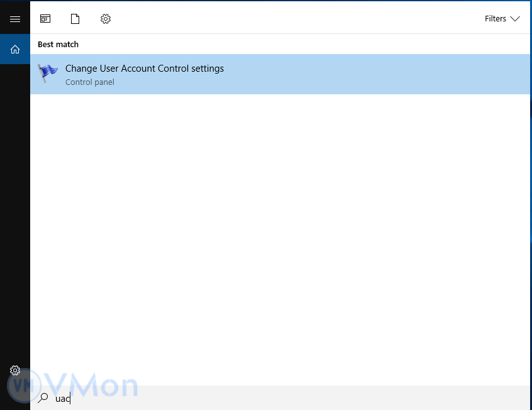Click the magnifier icon in search box
Image resolution: width=532 pixels, height=410 pixels.
tap(43, 398)
